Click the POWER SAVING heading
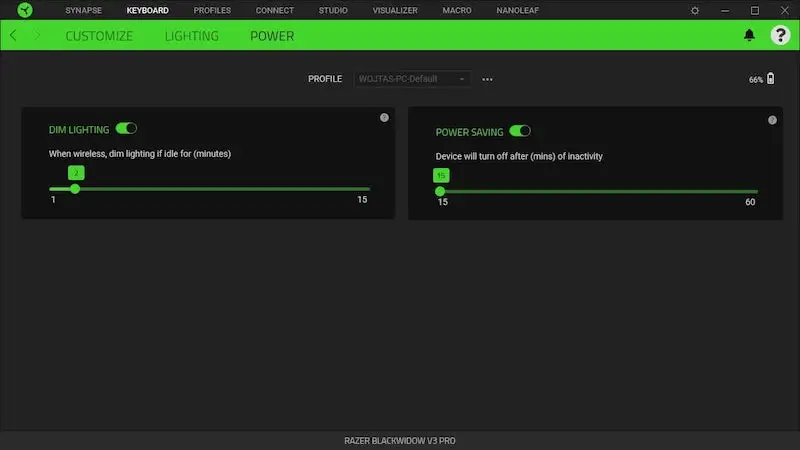Screen dimensions: 800x450 [x=469, y=132]
